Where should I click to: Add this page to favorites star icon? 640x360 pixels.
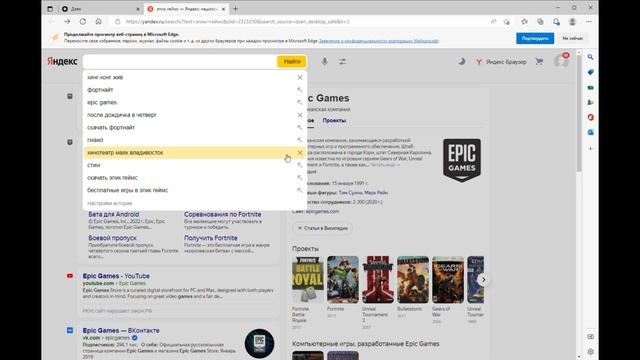(507, 22)
